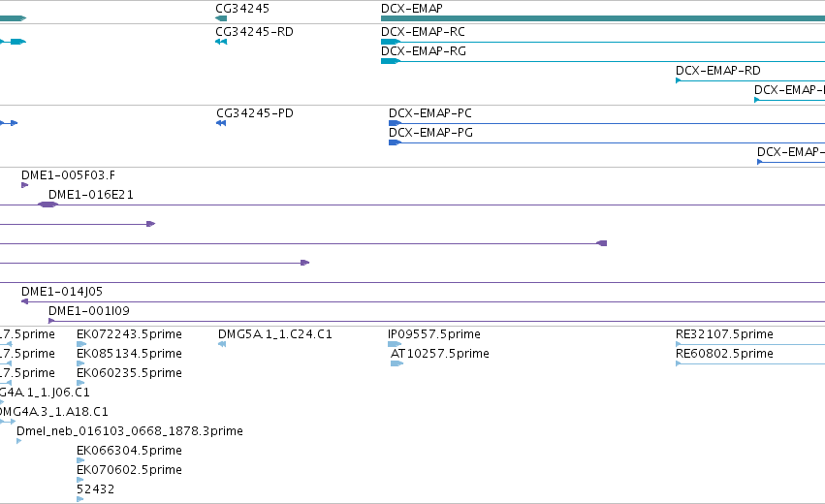Click the Dmel_neb_016103_0668_1878.3prime glyph
The height and width of the screenshot is (504, 825).
click(19, 441)
